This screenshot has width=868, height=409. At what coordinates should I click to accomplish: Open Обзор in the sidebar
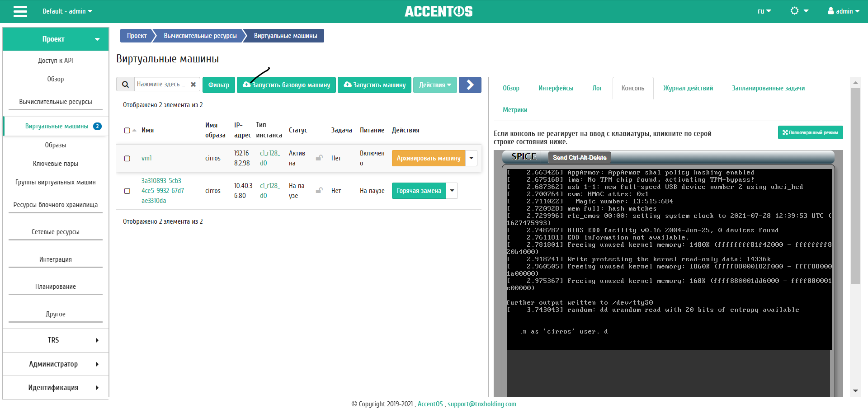[x=56, y=79]
